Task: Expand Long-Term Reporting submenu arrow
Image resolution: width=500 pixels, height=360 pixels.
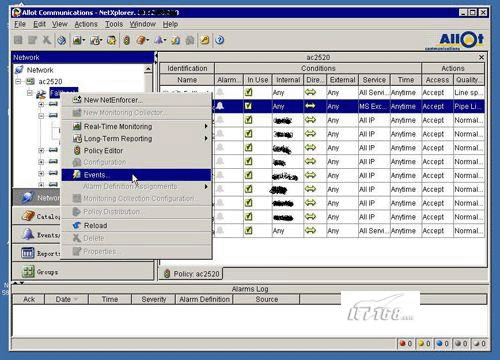Action: click(x=206, y=138)
